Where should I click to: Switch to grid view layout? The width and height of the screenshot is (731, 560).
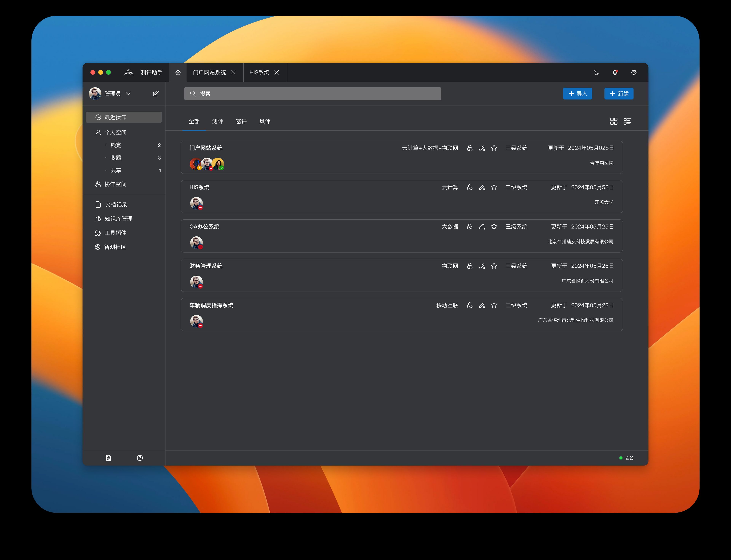(x=614, y=121)
